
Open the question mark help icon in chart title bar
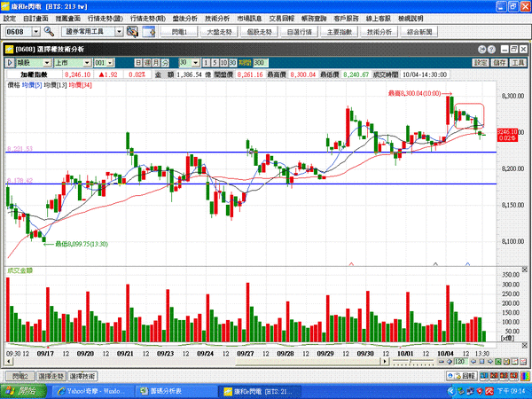pyautogui.click(x=491, y=50)
